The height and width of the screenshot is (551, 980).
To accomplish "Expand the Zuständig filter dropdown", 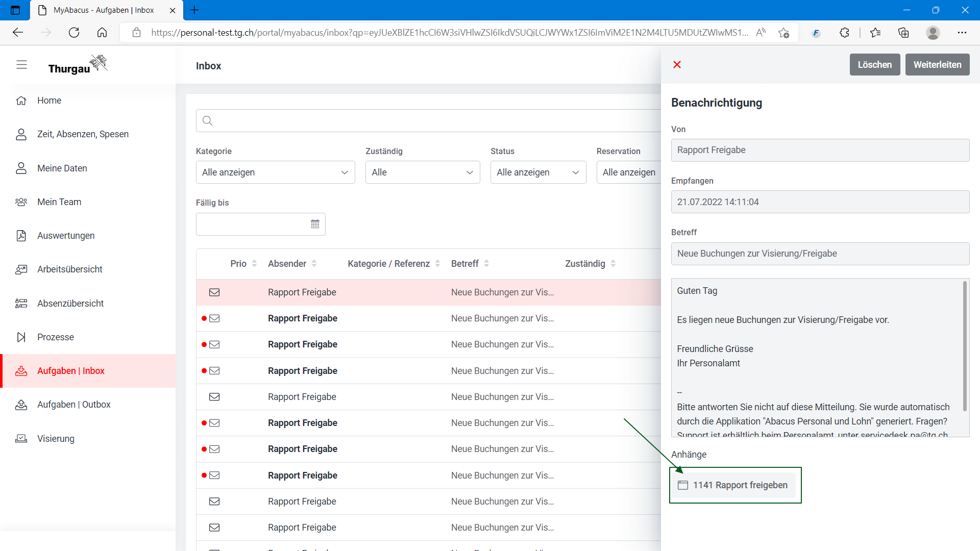I will (x=422, y=172).
